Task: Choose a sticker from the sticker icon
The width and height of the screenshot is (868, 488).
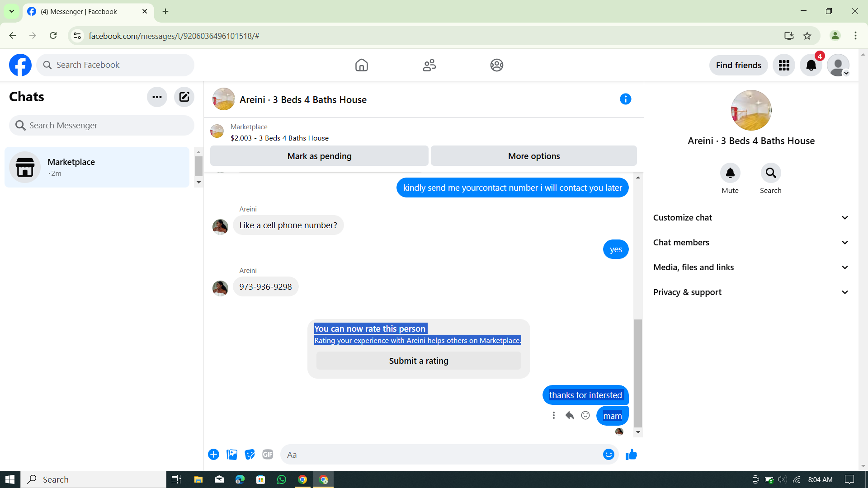Action: click(x=250, y=455)
